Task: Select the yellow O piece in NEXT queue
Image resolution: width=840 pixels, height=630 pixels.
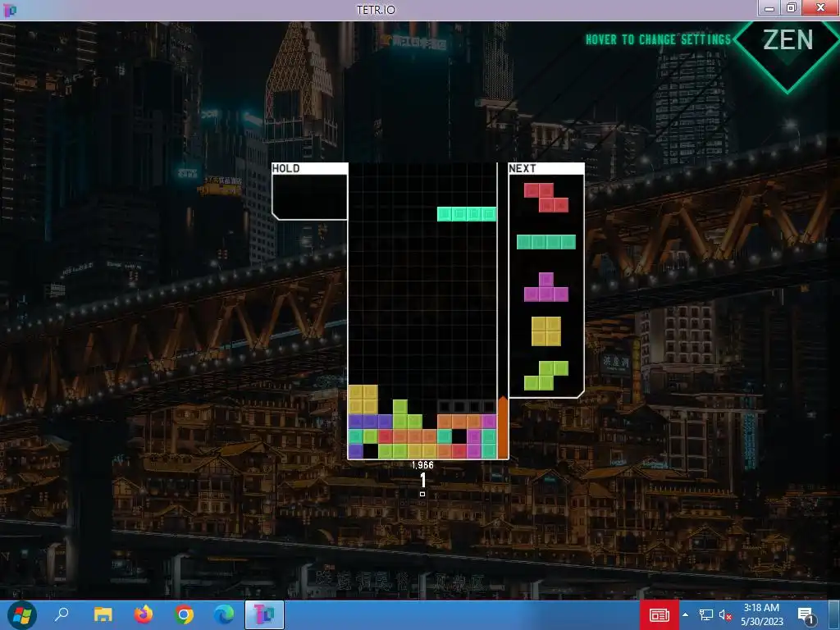Action: click(x=546, y=331)
